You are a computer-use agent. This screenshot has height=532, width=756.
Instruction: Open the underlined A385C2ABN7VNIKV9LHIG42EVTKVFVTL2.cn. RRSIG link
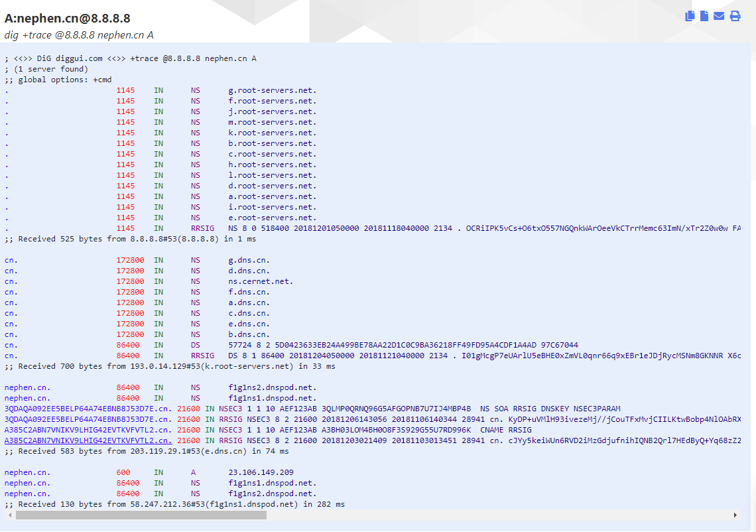coord(88,440)
